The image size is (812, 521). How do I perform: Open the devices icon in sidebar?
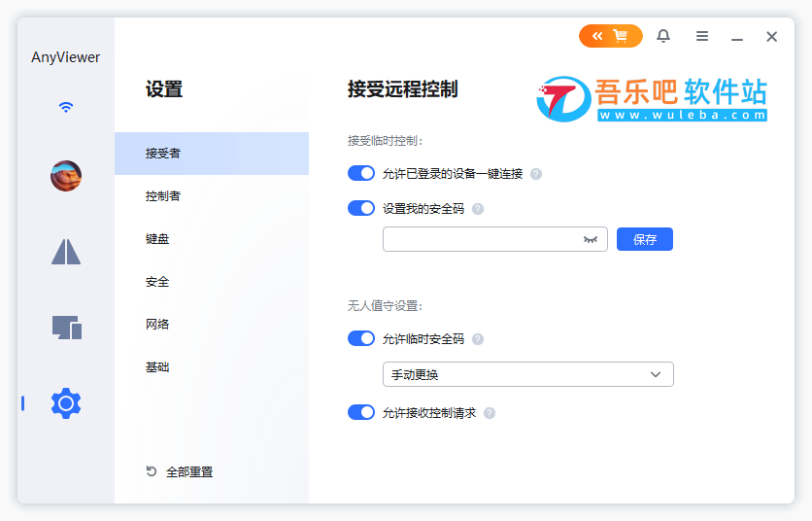pos(67,328)
